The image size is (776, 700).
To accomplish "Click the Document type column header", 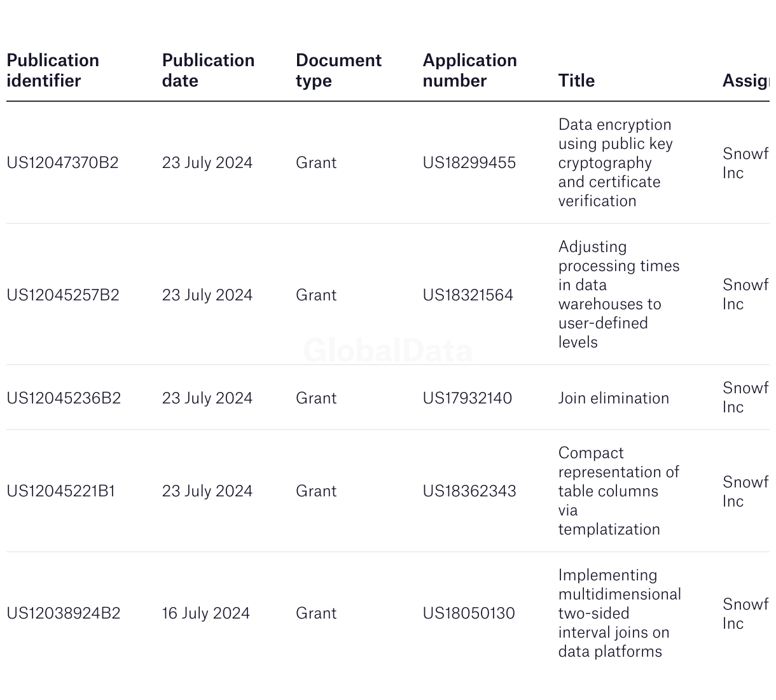I will (338, 71).
